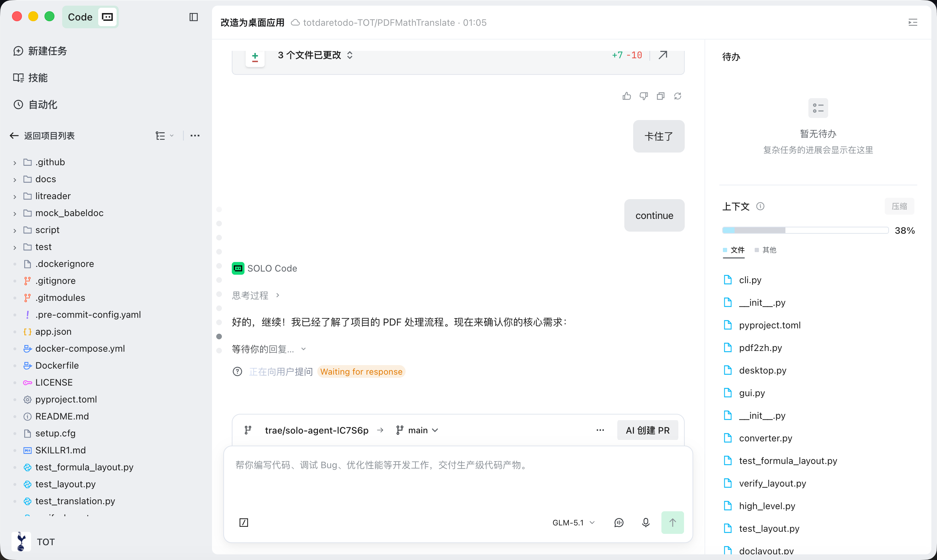Click info icon next to 上下文
937x560 pixels.
tap(760, 206)
